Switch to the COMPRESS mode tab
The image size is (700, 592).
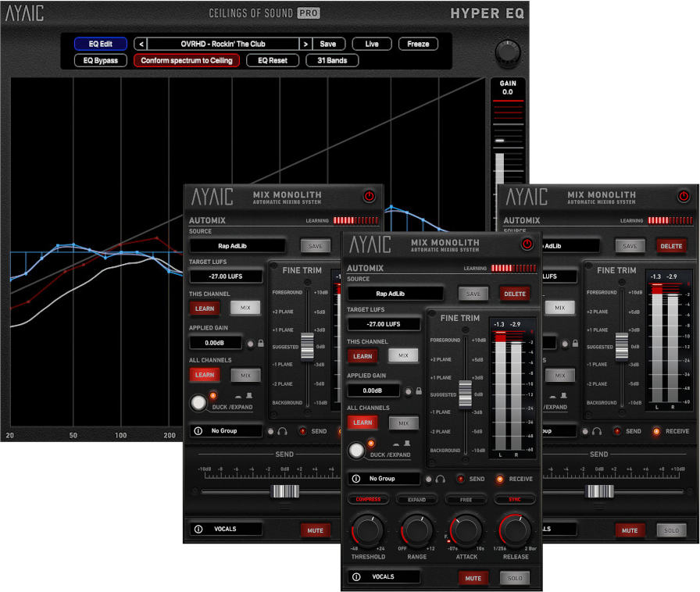(x=369, y=500)
